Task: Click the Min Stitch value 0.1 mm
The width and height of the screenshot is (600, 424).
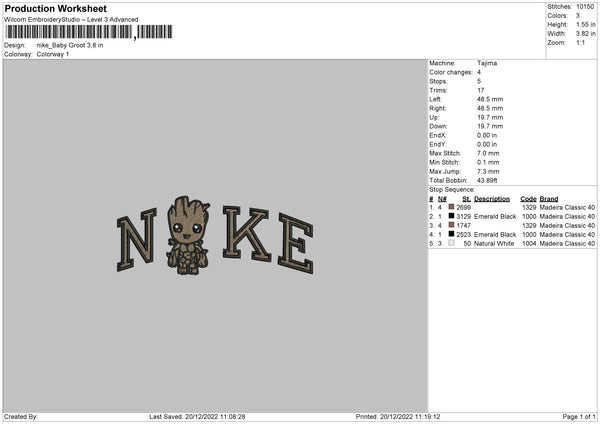Action: pos(488,162)
